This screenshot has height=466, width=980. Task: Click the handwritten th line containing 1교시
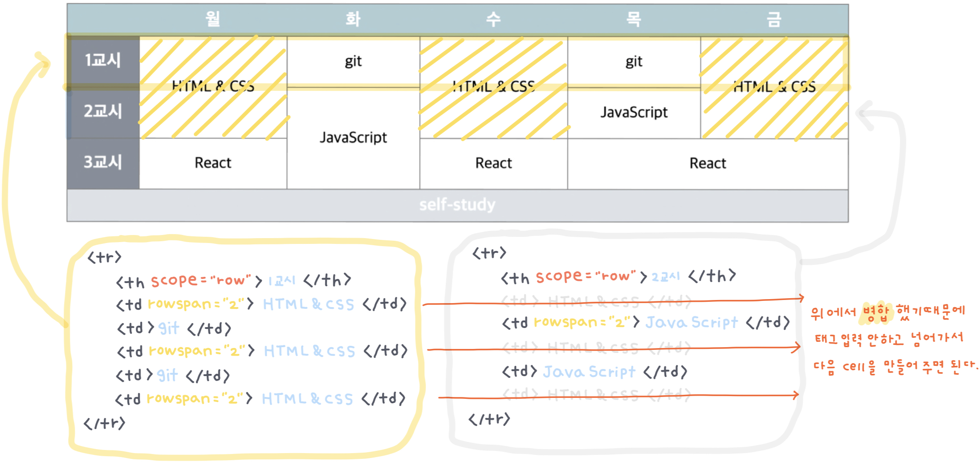(x=233, y=280)
